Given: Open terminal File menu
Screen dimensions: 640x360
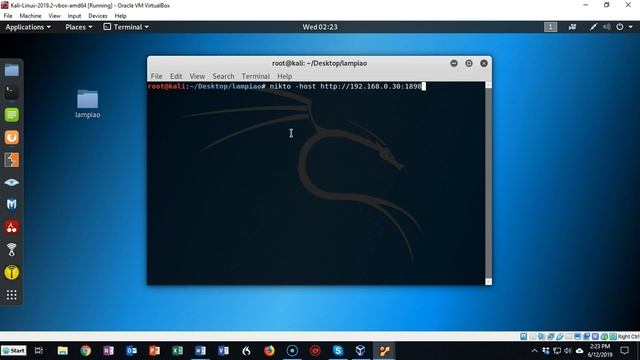Looking at the screenshot, I should pyautogui.click(x=156, y=76).
